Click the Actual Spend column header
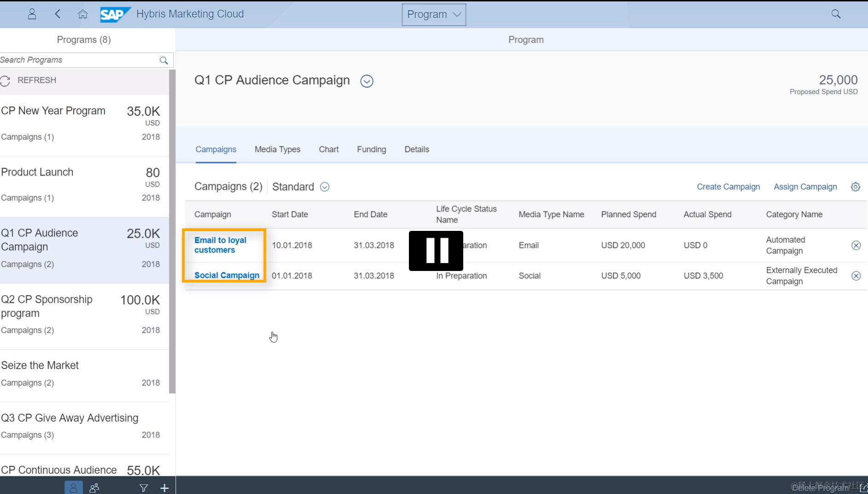Screen dimensions: 868x494 (707, 214)
